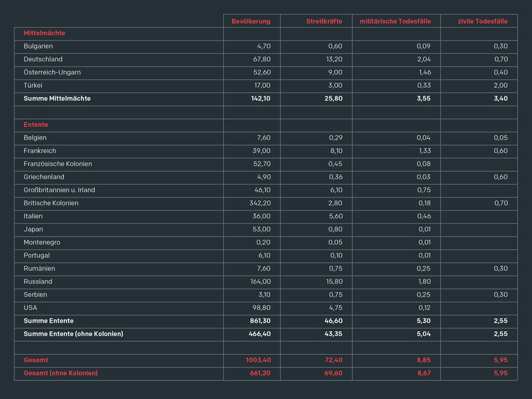Click the Deutschland row label
The image size is (532, 399).
43,59
